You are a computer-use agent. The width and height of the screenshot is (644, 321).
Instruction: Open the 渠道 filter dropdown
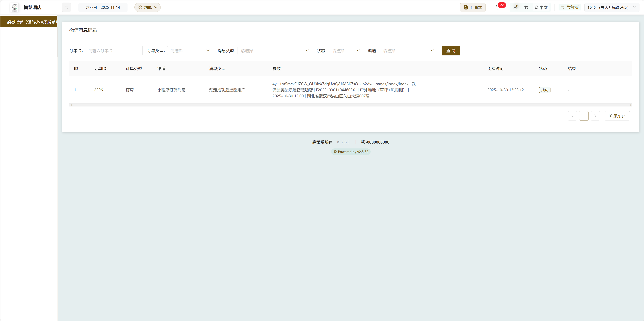pyautogui.click(x=408, y=51)
